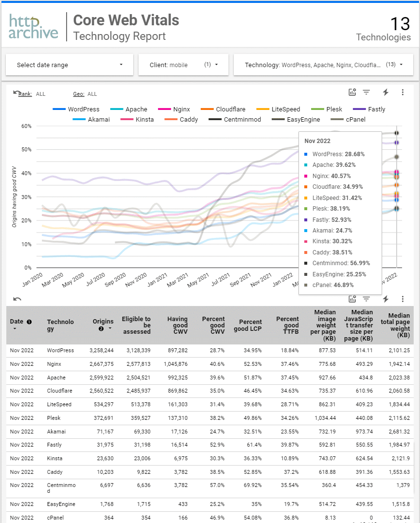Sort by Percent good TTFB header
The height and width of the screenshot is (523, 420).
287,325
